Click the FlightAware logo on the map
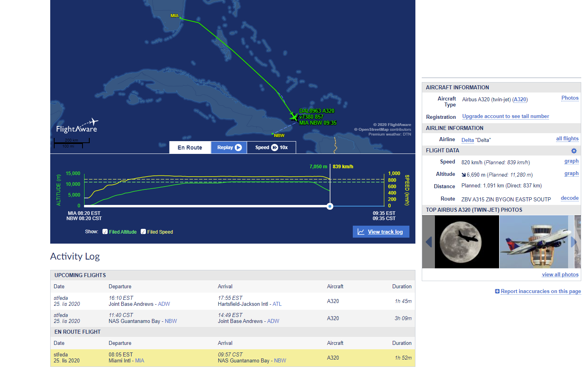Viewport: 588px width, 370px height. click(77, 126)
